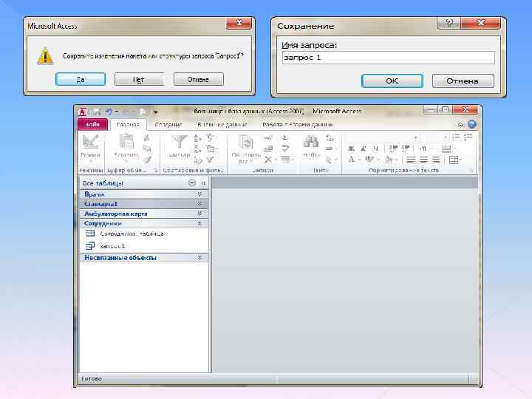Screen dimensions: 532x399
Task: Click the sort ascending icon
Action: coord(197,137)
